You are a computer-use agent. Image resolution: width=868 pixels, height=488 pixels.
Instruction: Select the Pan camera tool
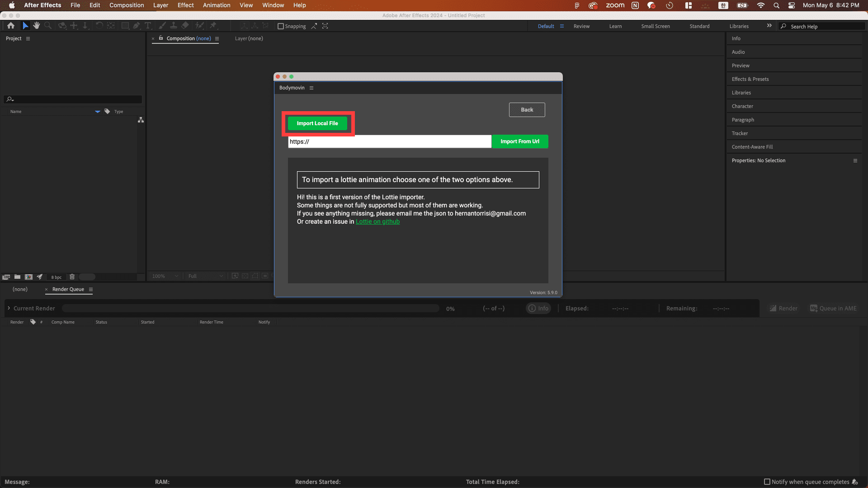click(74, 26)
